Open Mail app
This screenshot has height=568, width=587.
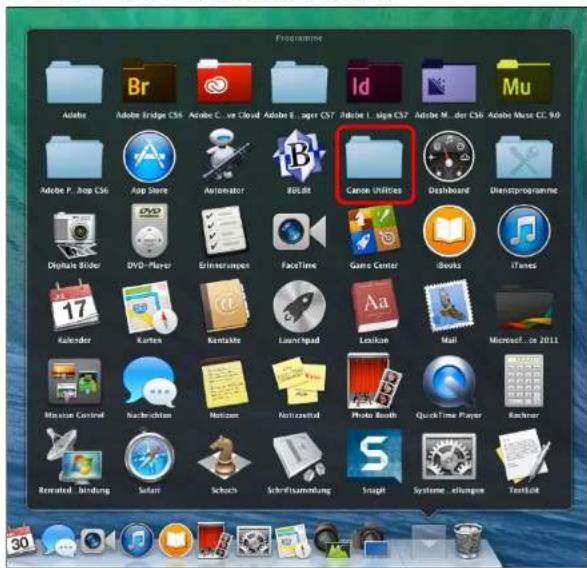(448, 306)
